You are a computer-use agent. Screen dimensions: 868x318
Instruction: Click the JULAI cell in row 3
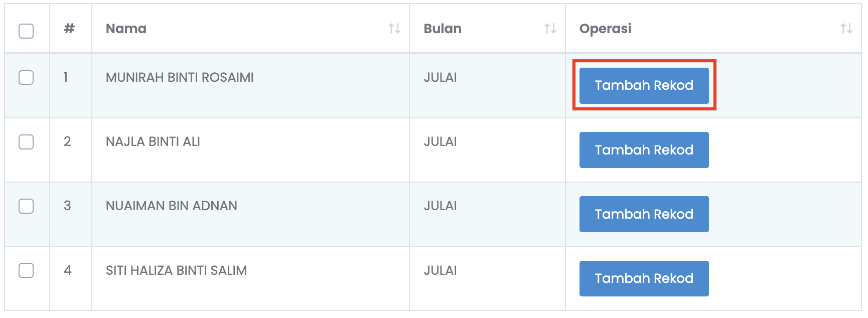[x=441, y=206]
